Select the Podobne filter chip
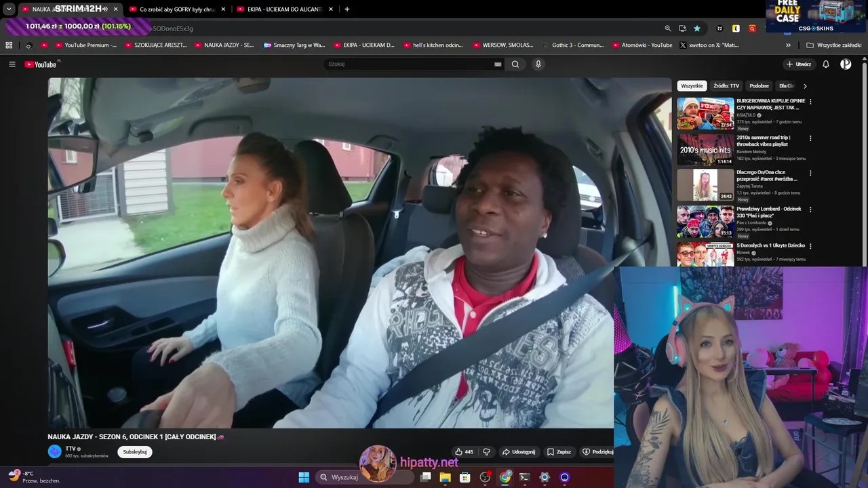 point(759,86)
